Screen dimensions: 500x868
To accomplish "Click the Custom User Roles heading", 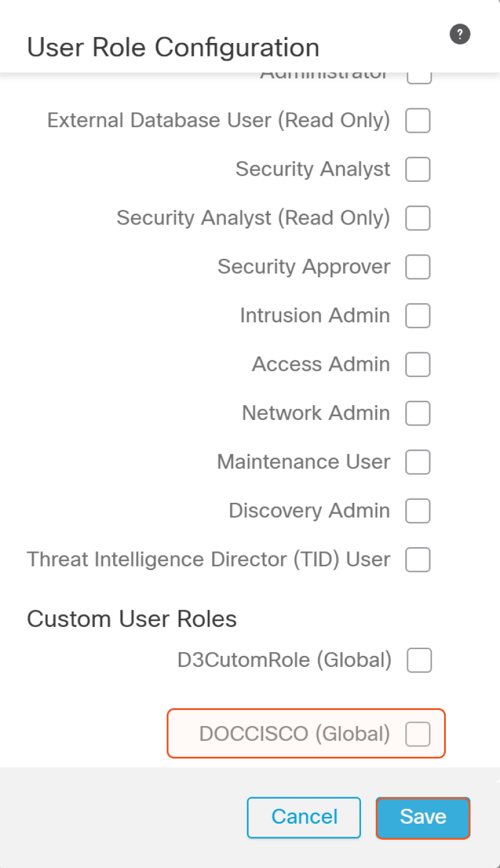I will point(132,618).
